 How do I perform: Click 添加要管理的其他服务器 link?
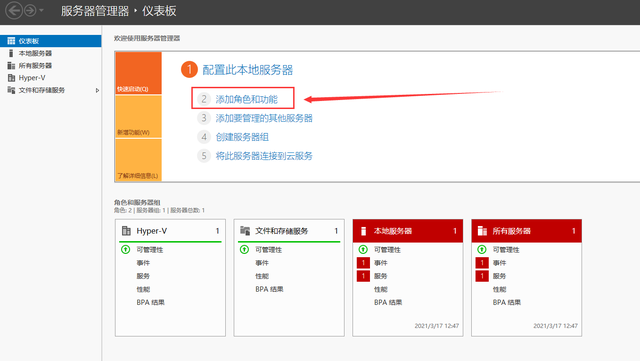click(x=264, y=118)
